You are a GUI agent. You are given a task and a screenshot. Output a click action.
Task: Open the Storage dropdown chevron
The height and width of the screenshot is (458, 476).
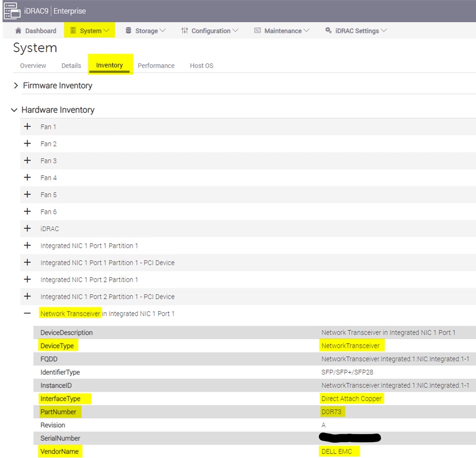pyautogui.click(x=164, y=30)
